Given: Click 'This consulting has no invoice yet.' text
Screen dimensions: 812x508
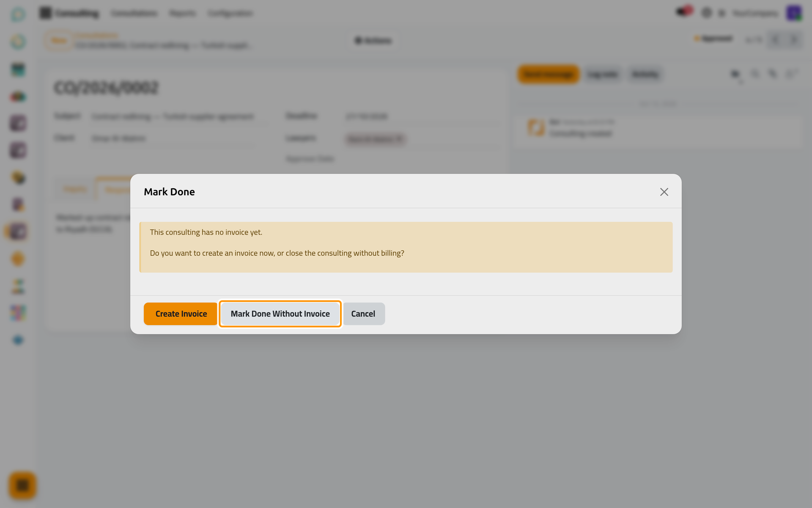Looking at the screenshot, I should coord(206,232).
